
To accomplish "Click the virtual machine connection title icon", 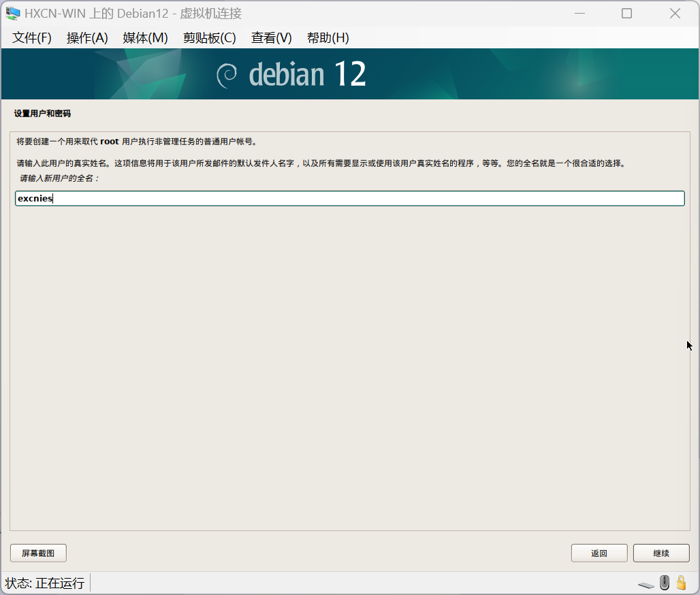I will click(12, 14).
